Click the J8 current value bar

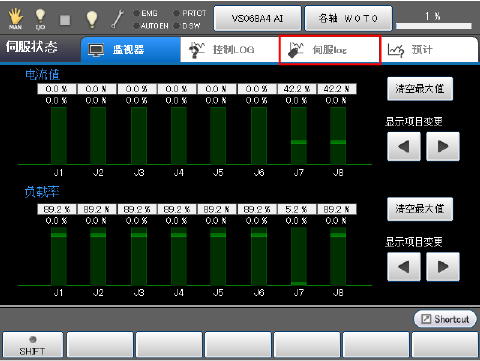(338, 136)
